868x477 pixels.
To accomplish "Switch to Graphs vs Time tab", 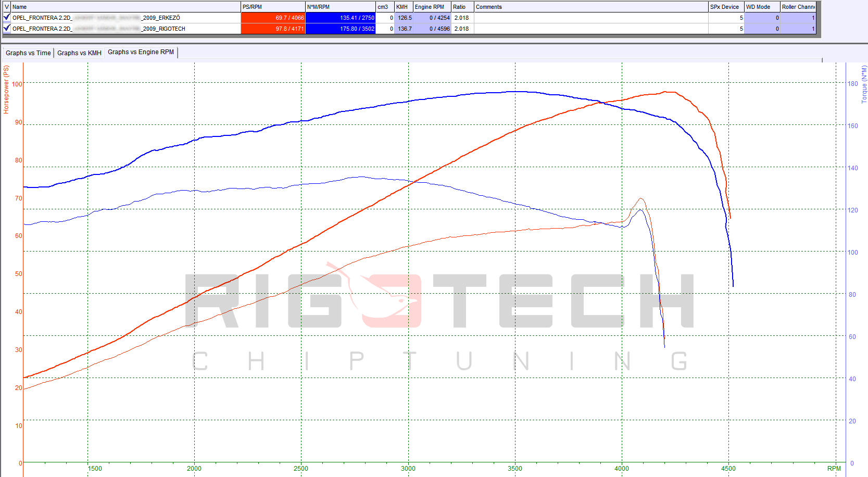I will click(x=28, y=53).
